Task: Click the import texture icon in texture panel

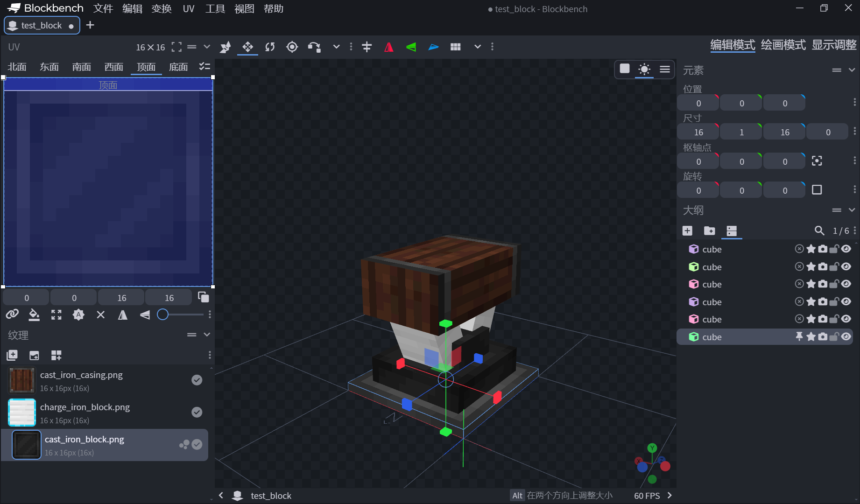Action: [34, 355]
